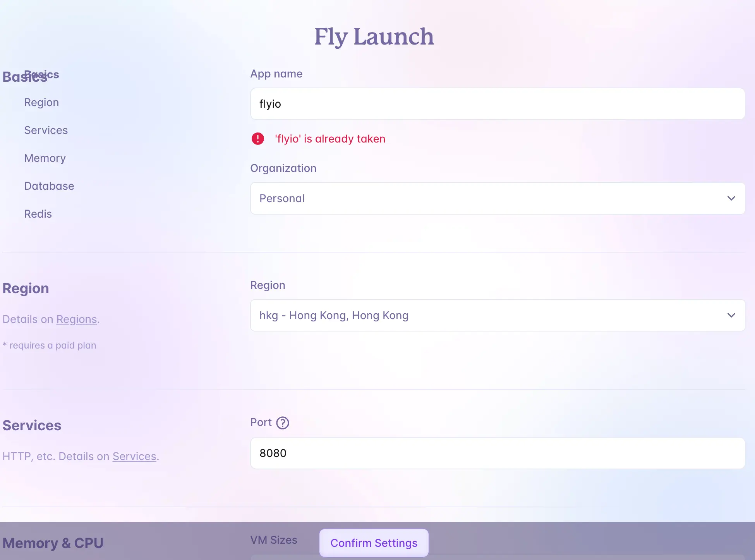Open the Organization dropdown chevron
755x560 pixels.
pos(731,198)
